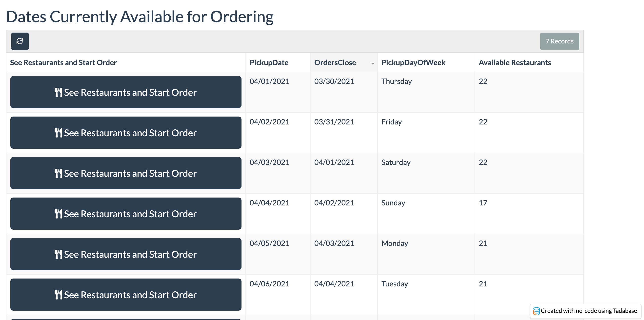Click the fork-knife icon in the Sunday row
This screenshot has height=320, width=644.
click(58, 214)
